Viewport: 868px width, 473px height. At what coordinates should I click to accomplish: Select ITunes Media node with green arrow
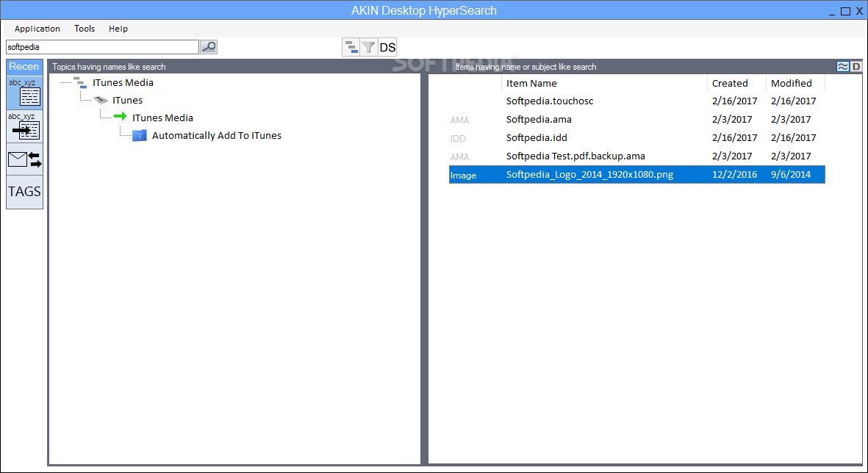pyautogui.click(x=162, y=118)
